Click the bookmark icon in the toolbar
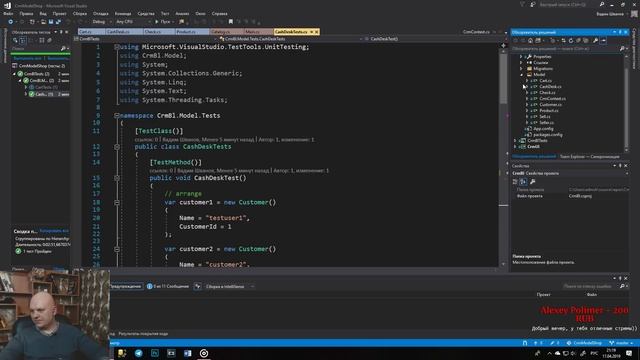Image resolution: width=640 pixels, height=360 pixels. tap(231, 22)
